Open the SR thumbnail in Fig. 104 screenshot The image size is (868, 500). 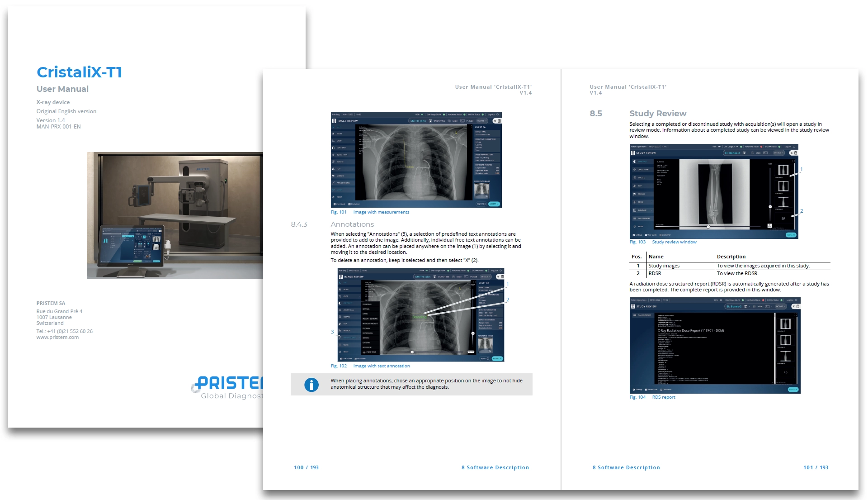(785, 373)
